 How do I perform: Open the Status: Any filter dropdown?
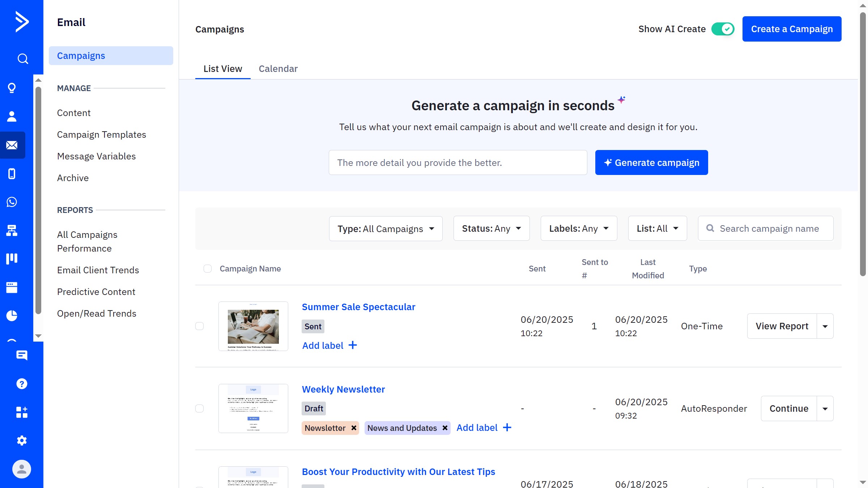click(491, 228)
